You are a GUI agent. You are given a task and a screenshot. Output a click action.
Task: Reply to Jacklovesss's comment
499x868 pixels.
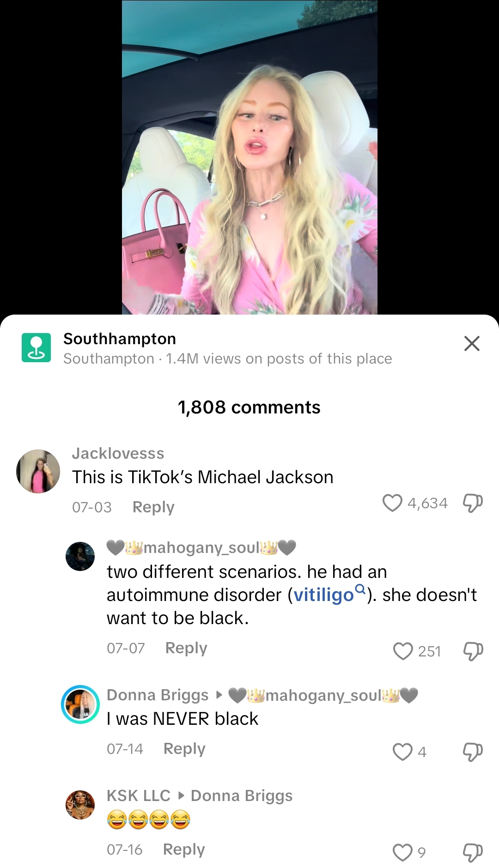pyautogui.click(x=153, y=507)
